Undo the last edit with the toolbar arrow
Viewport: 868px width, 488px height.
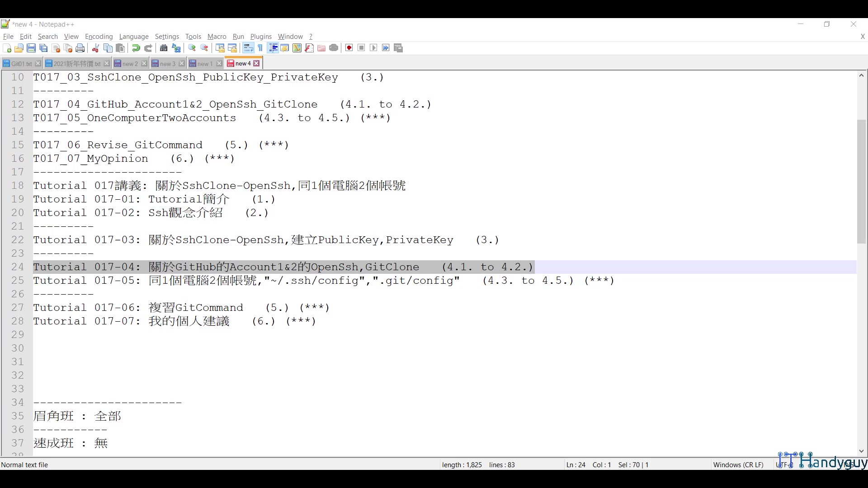click(135, 48)
